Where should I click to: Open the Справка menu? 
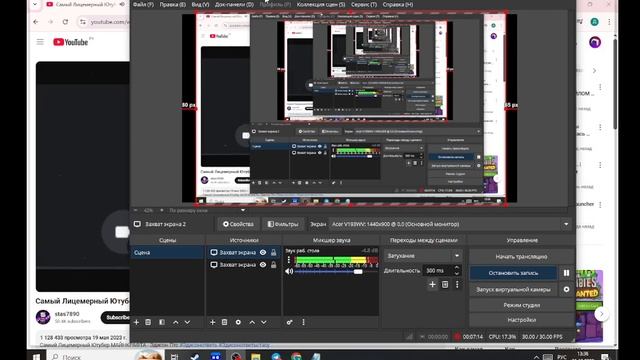pos(398,4)
